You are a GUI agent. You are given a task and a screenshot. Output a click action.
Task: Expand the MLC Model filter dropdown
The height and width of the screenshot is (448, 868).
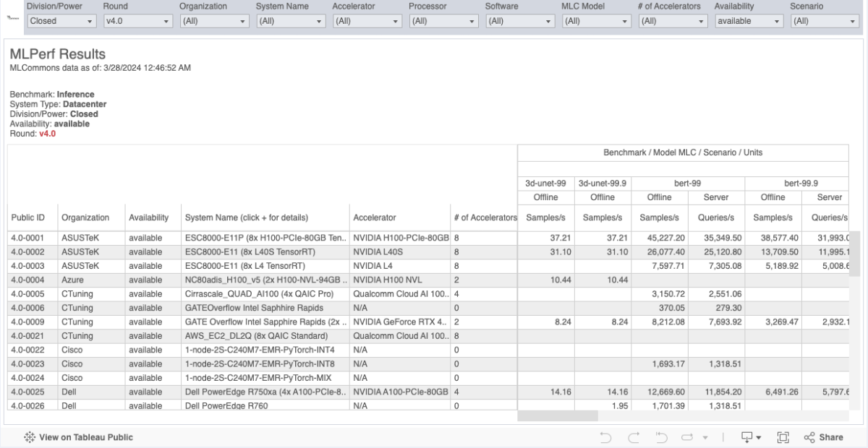pyautogui.click(x=597, y=21)
